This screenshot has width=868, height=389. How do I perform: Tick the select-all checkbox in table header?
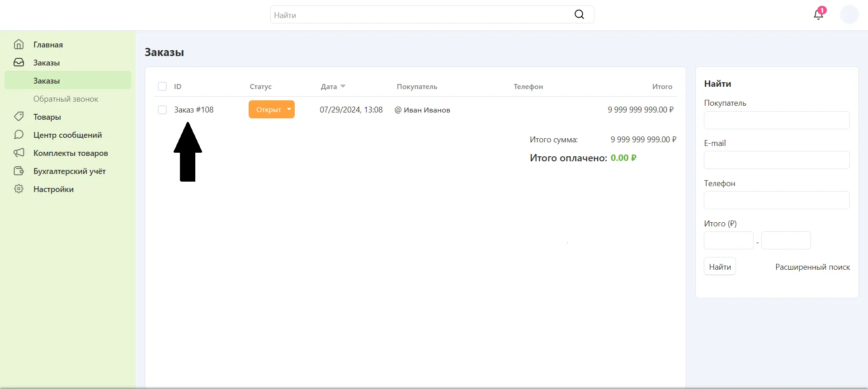click(162, 86)
